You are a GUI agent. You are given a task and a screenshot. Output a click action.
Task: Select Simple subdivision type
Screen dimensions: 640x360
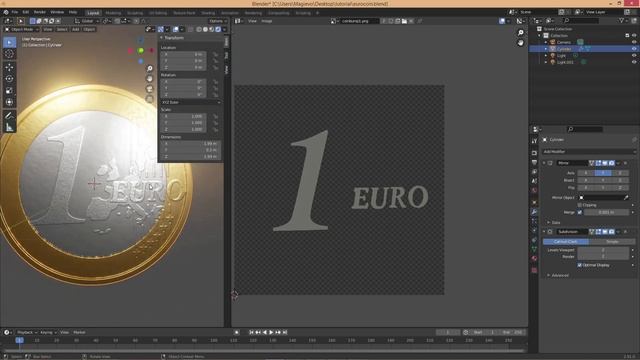612,242
